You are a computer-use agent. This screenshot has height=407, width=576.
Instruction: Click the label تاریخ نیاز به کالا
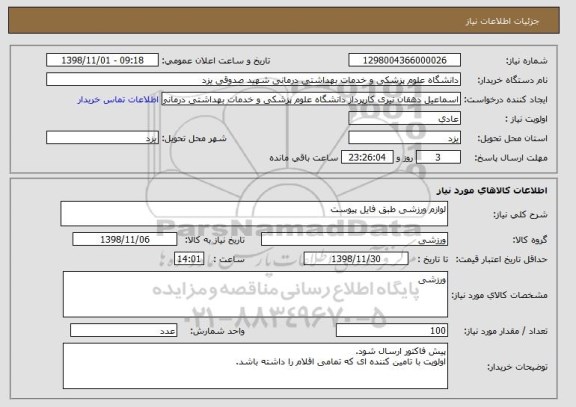[x=215, y=240]
